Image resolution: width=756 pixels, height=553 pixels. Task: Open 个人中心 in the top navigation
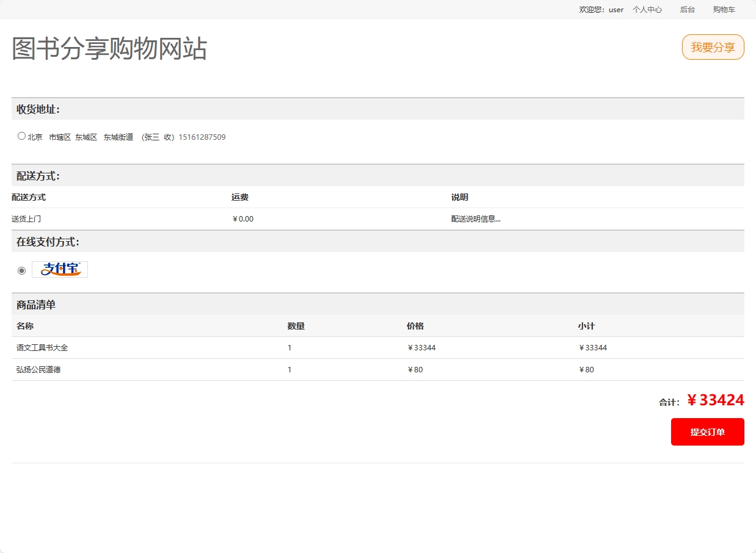[647, 10]
